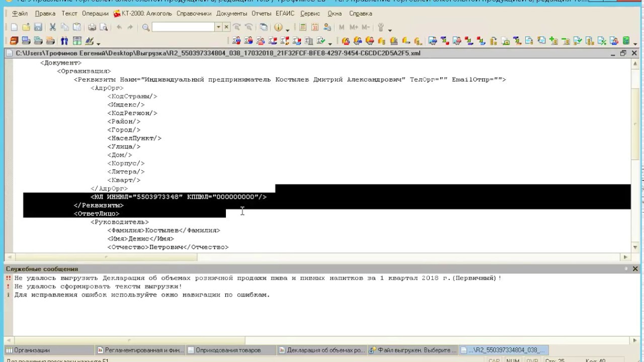Click the Save diskette icon
This screenshot has height=362, width=644.
coord(38,27)
